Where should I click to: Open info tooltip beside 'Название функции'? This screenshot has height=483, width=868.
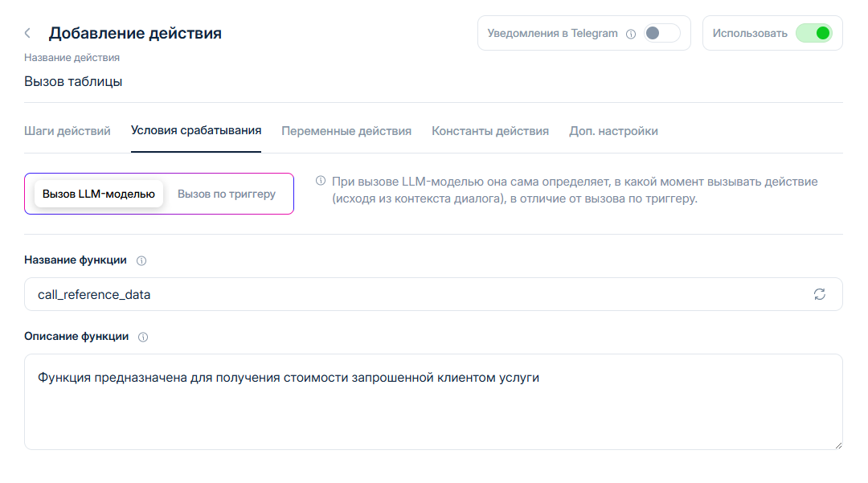click(141, 261)
